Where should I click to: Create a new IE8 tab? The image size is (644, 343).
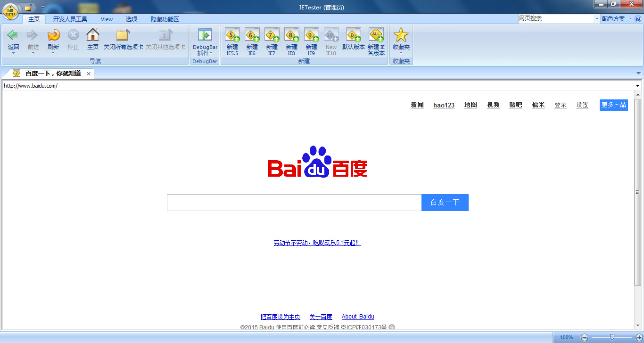[x=292, y=36]
